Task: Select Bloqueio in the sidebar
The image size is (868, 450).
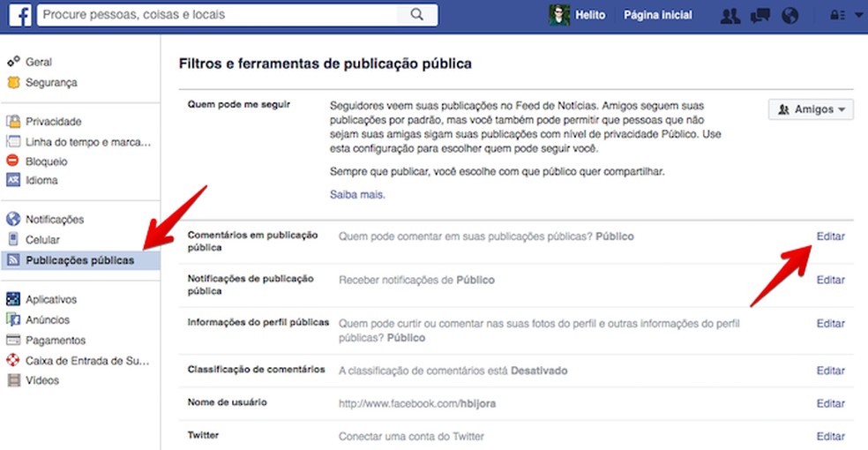Action: pyautogui.click(x=47, y=161)
